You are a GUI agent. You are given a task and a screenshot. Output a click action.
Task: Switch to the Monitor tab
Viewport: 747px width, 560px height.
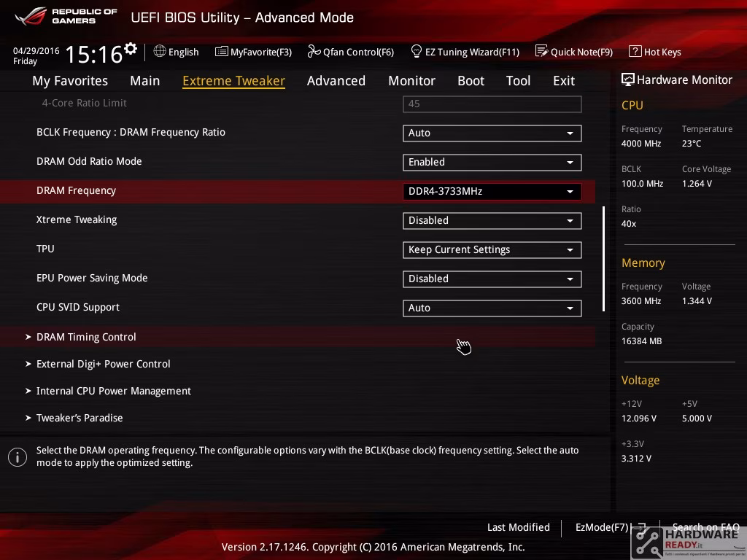(x=411, y=81)
